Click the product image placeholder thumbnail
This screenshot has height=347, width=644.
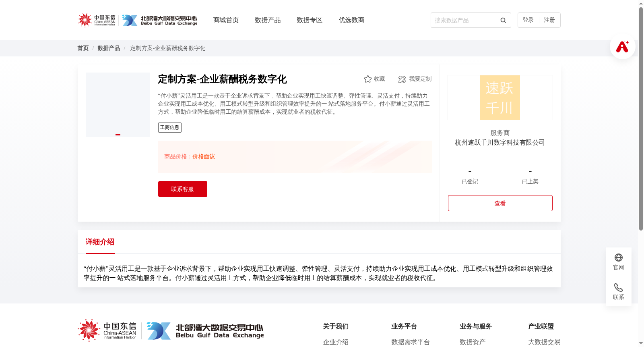[118, 105]
